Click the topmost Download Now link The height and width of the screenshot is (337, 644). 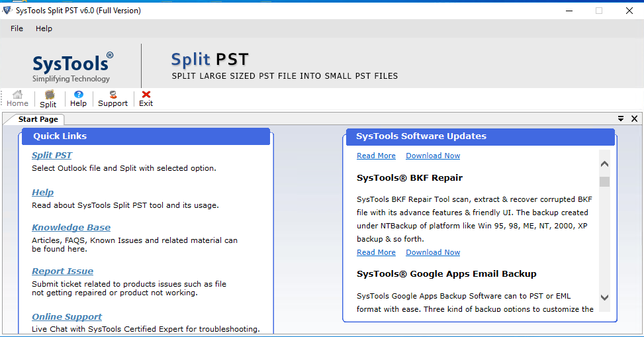[x=433, y=156]
